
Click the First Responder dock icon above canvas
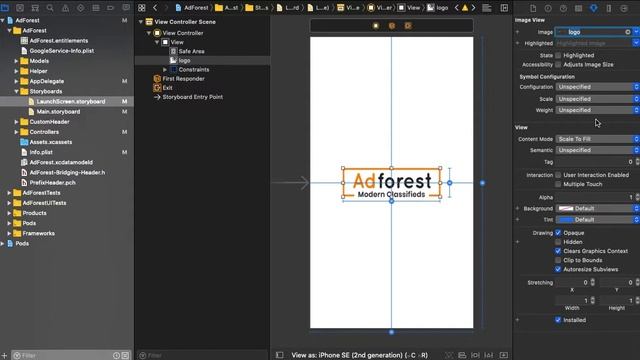(392, 26)
